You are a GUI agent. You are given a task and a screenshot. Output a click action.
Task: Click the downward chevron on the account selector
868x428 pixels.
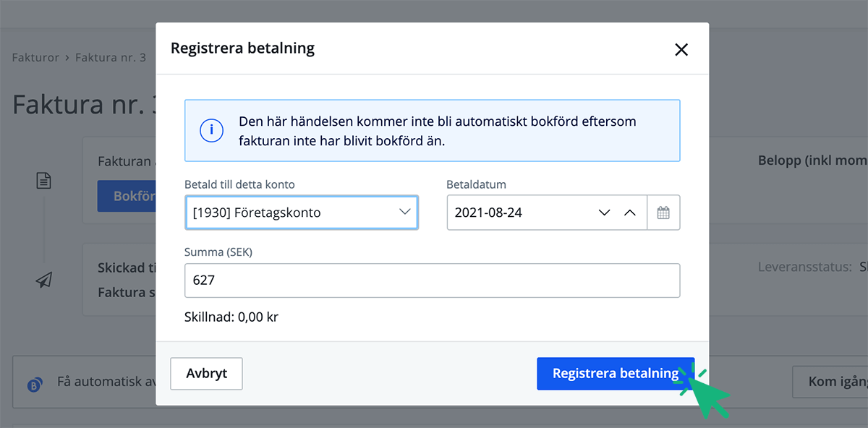405,212
